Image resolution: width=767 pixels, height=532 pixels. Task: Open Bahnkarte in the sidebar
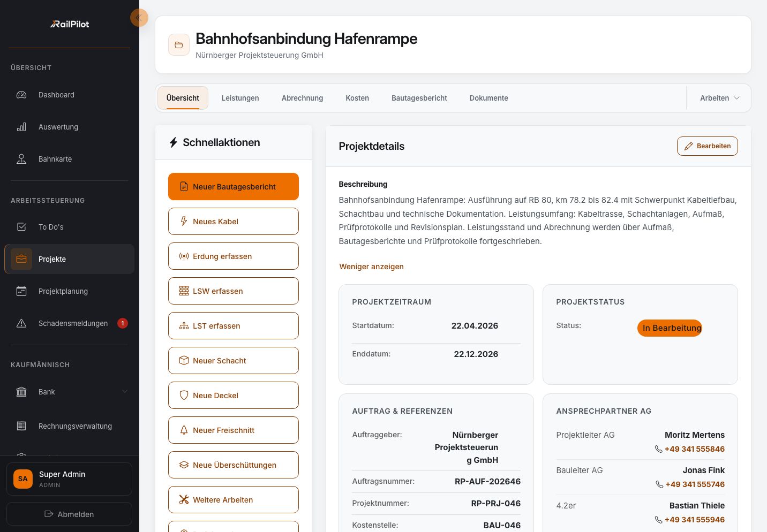69,159
